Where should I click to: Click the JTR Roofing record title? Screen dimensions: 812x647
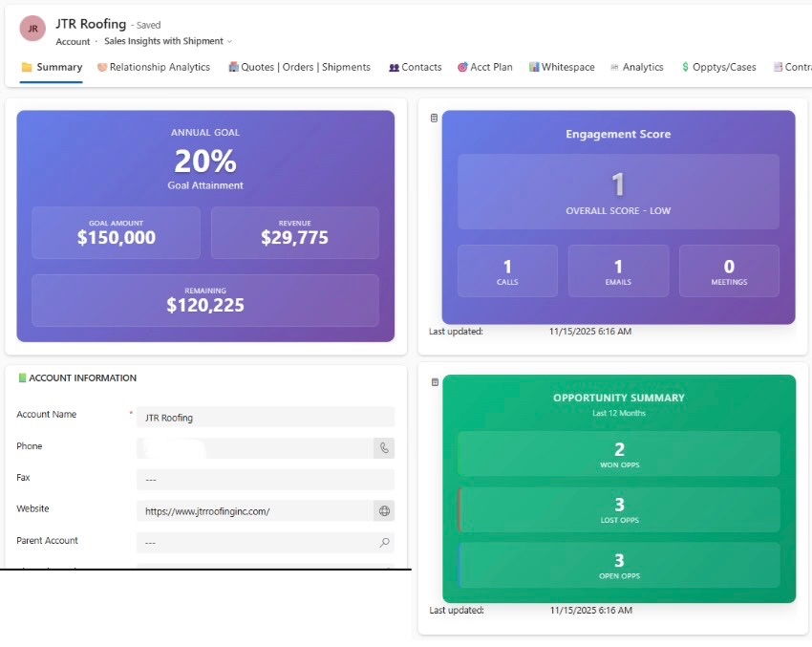point(91,24)
